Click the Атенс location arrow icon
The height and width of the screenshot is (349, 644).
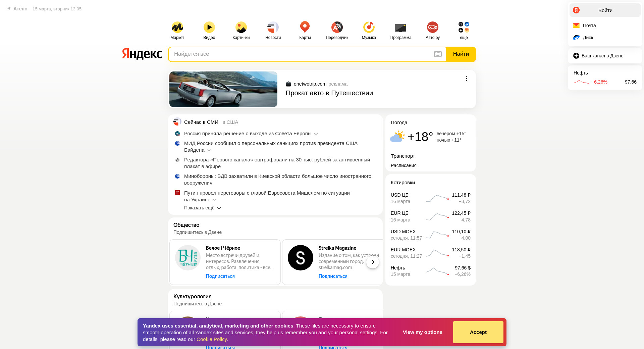click(9, 9)
